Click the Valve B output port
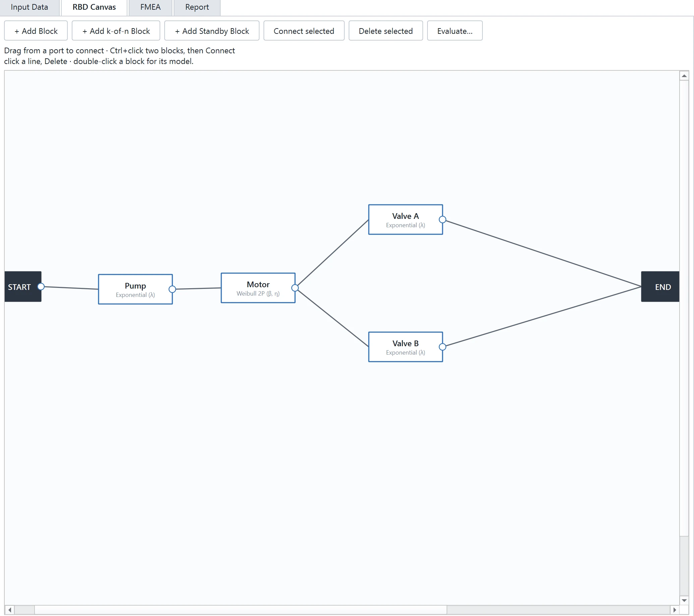 [443, 347]
